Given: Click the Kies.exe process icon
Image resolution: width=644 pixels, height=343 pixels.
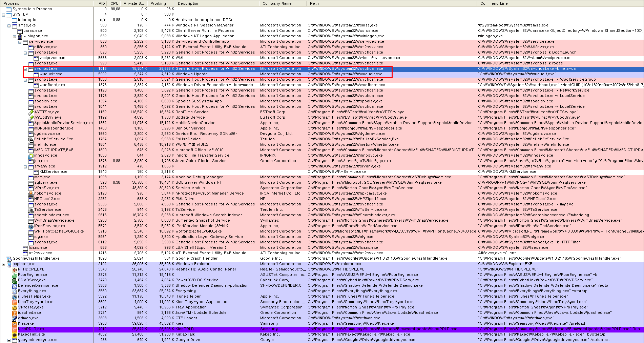Looking at the screenshot, I should pos(15,324).
